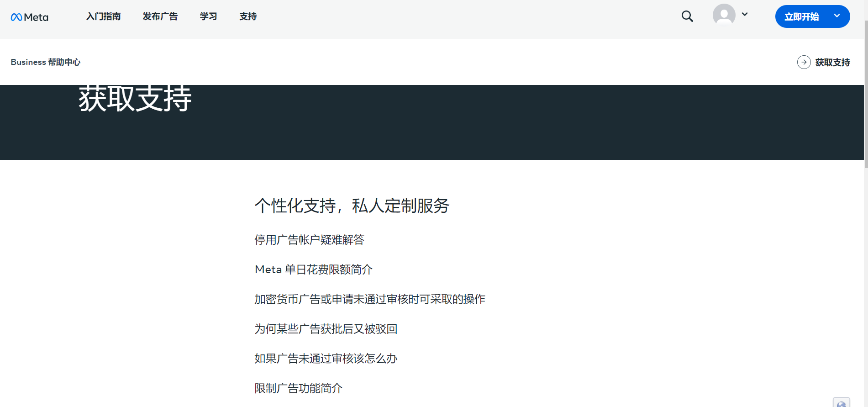Click the user profile avatar
This screenshot has width=868, height=407.
pos(724,15)
